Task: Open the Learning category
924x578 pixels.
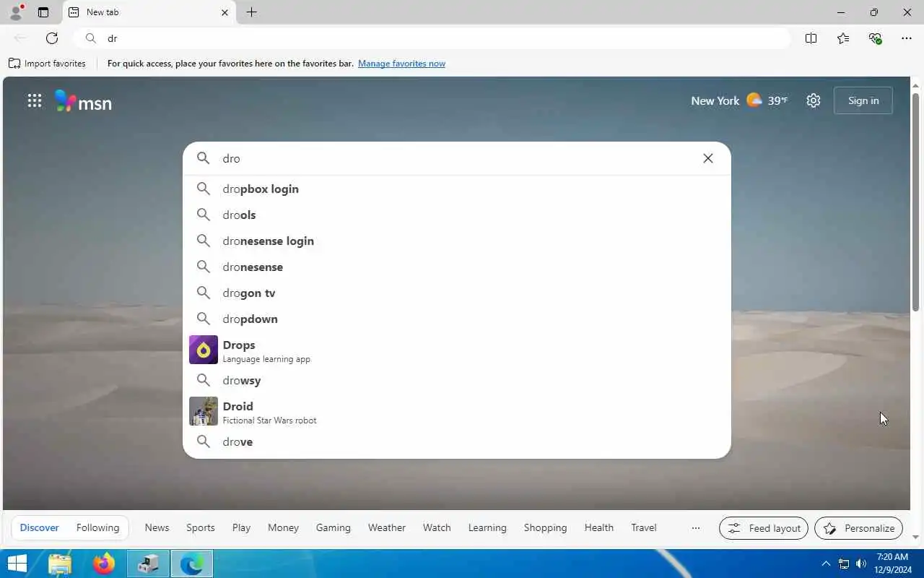Action: [487, 527]
